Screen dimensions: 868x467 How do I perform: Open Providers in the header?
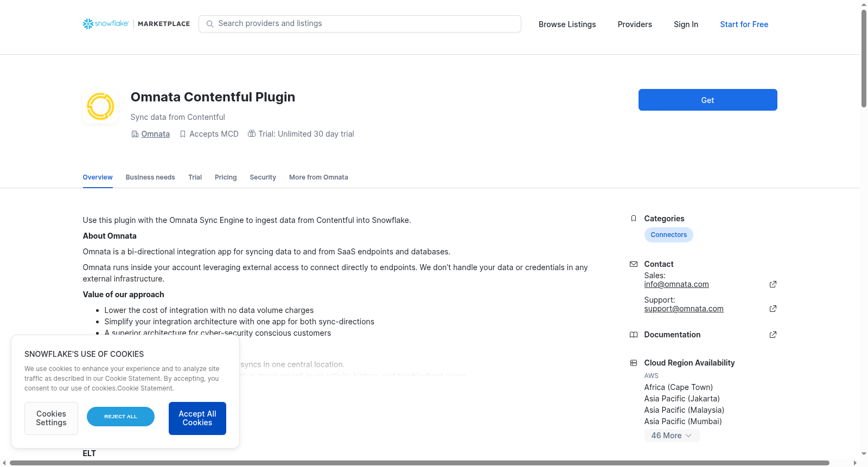635,24
